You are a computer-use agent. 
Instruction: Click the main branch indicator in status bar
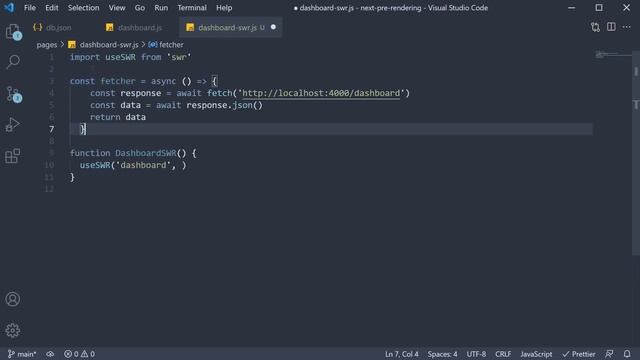(22, 354)
